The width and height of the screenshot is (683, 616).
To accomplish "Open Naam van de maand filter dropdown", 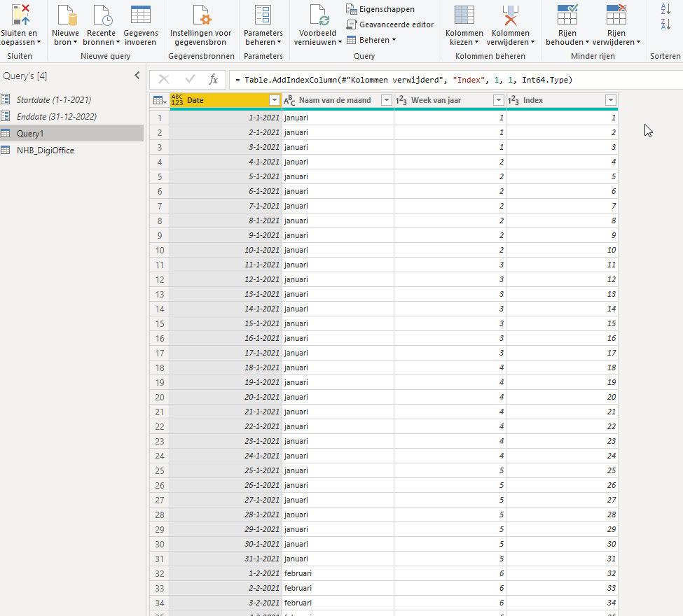I will 387,100.
